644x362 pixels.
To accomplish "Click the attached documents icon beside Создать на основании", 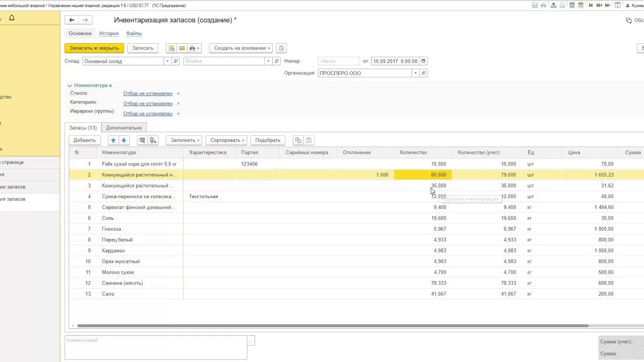I will 282,48.
